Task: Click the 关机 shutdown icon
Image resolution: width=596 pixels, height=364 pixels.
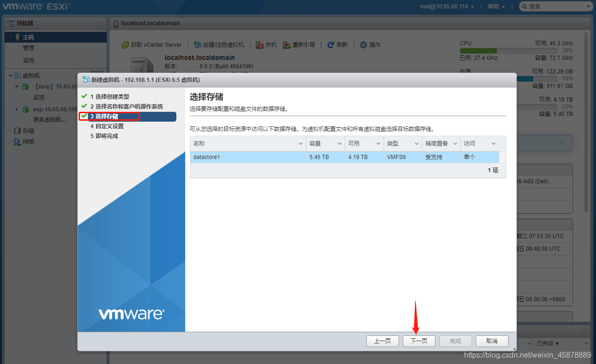Action: coord(260,45)
